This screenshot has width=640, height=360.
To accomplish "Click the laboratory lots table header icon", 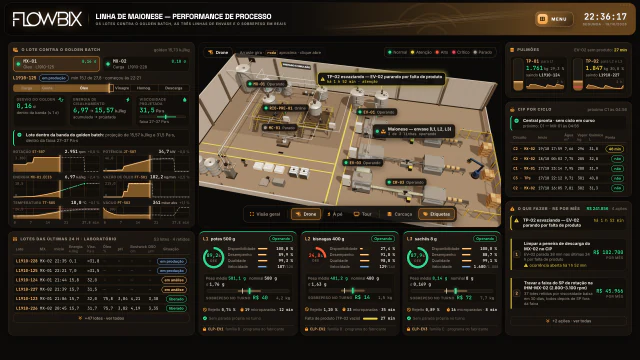I will tap(15, 239).
